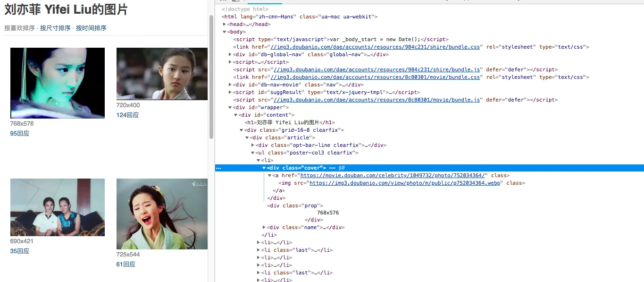Collapse the article div node
This screenshot has height=282, width=644.
pyautogui.click(x=247, y=137)
